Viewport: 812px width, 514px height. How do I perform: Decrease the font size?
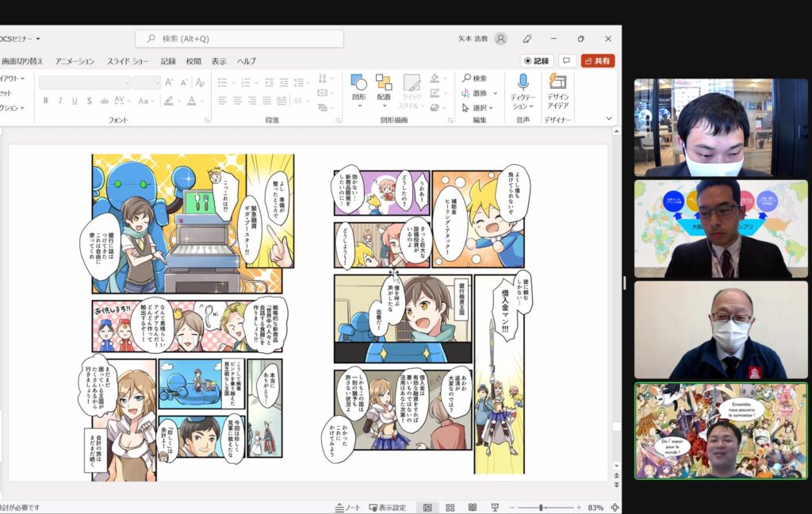[x=184, y=82]
